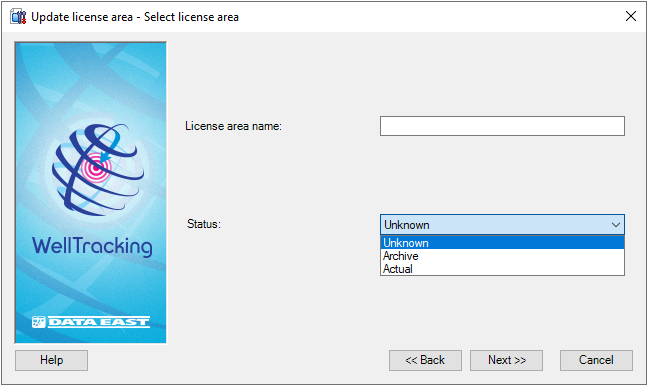Open the Help button
648x386 pixels.
pyautogui.click(x=52, y=360)
